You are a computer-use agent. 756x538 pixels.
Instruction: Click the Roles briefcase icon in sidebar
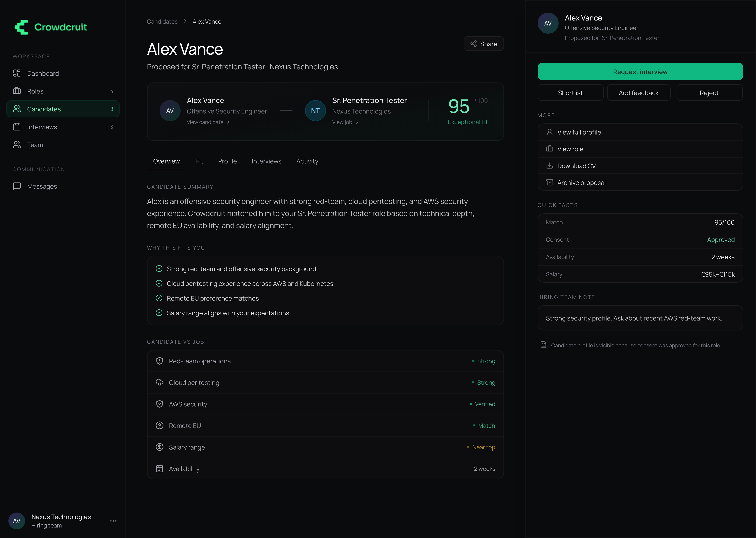17,91
